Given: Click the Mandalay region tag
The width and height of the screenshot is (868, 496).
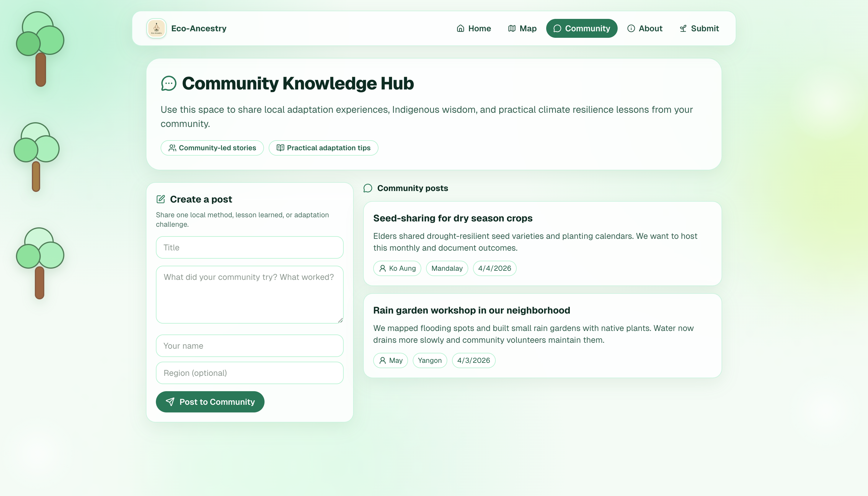Looking at the screenshot, I should tap(447, 268).
